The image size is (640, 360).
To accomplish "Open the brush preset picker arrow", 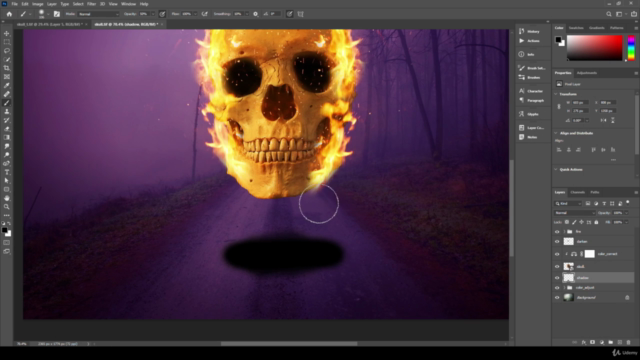I will pos(48,14).
